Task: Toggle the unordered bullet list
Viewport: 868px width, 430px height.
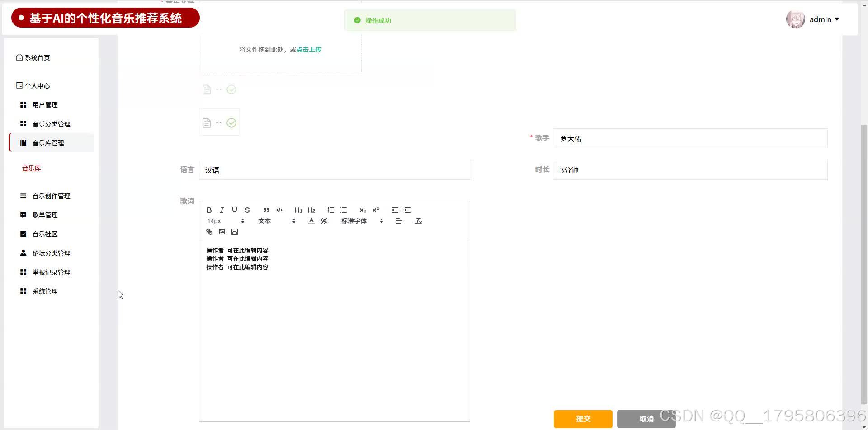Action: (x=343, y=210)
